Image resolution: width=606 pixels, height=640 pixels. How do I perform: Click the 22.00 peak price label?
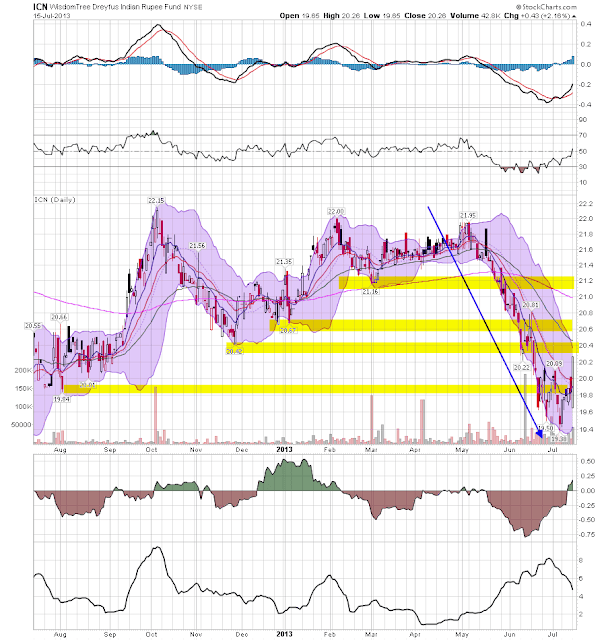[336, 211]
